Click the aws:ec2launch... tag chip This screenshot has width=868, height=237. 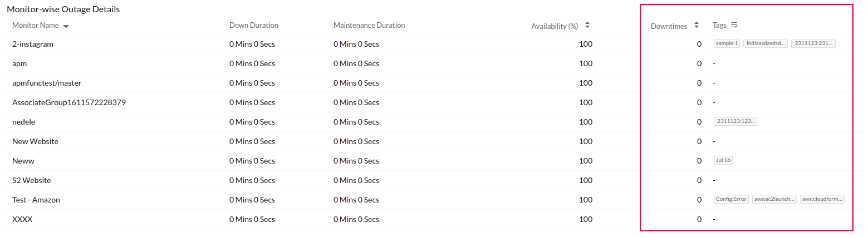coord(774,199)
